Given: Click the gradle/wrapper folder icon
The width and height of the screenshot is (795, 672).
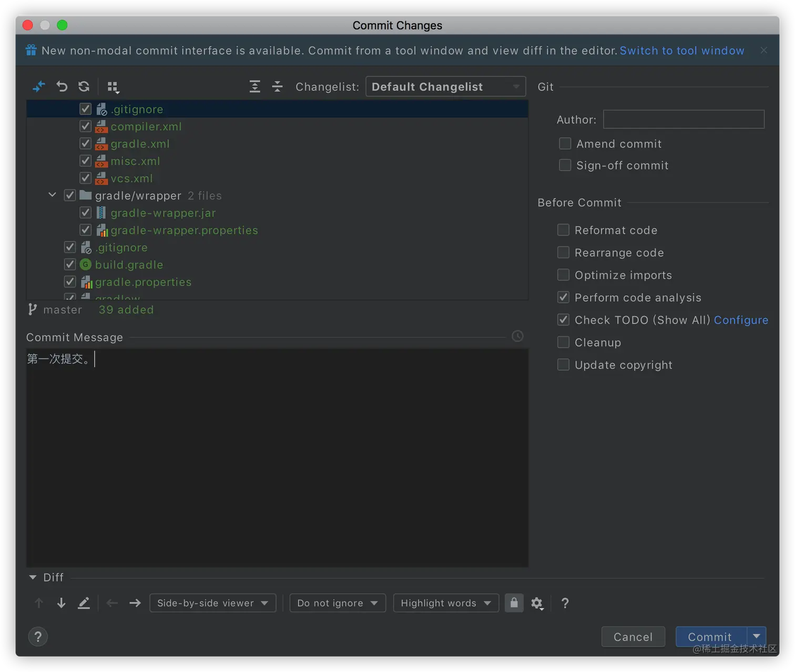Looking at the screenshot, I should 86,195.
